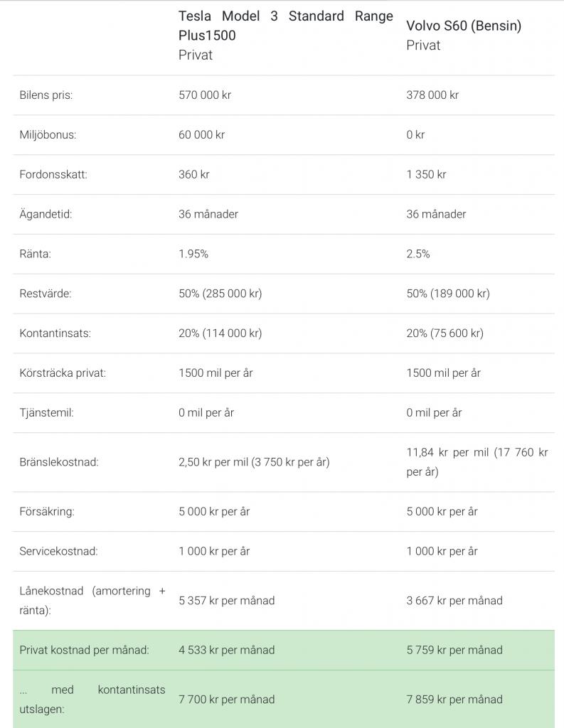Select the Ägandetid row label
The height and width of the screenshot is (728, 564).
click(x=46, y=214)
